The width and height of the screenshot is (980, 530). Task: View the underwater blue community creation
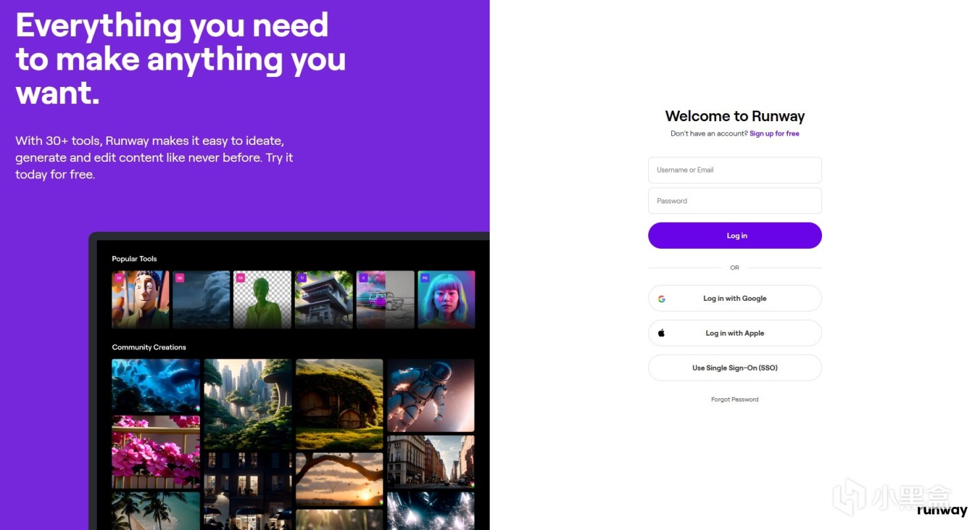click(x=156, y=385)
